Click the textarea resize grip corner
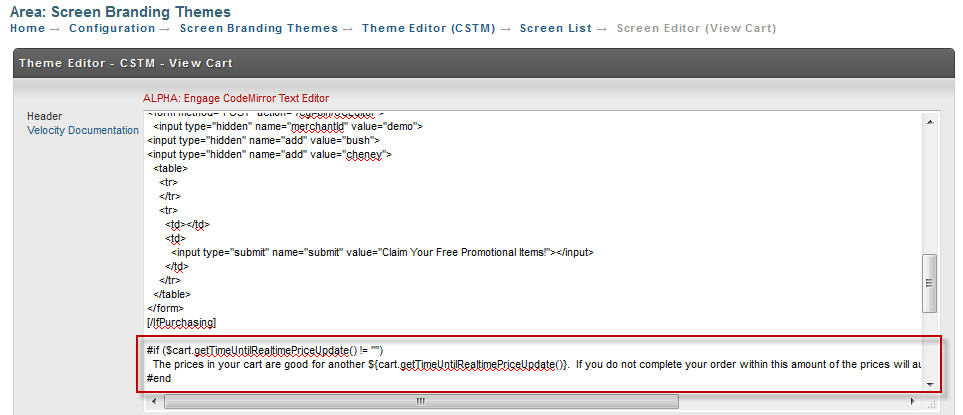Image resolution: width=963 pixels, height=415 pixels. [930, 402]
